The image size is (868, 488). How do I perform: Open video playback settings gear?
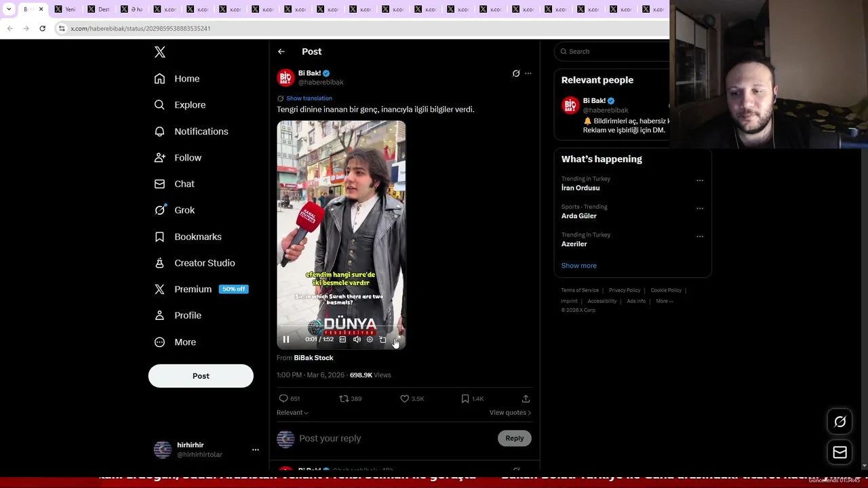pos(370,340)
